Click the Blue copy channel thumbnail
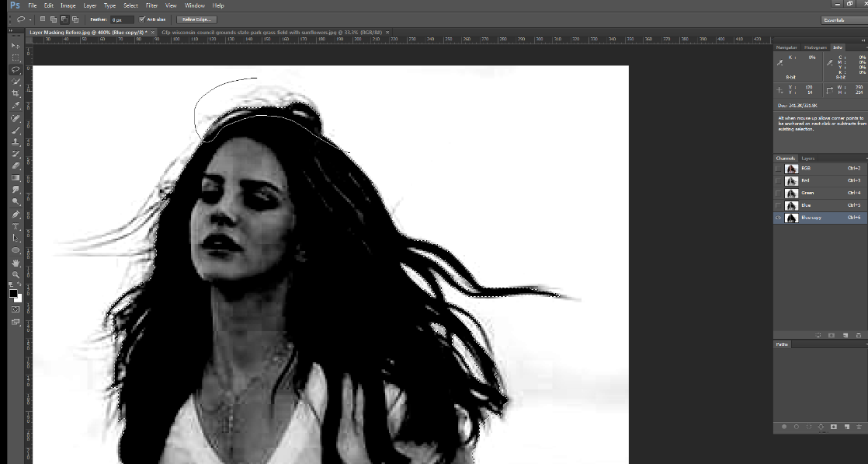This screenshot has height=464, width=868. (x=793, y=218)
